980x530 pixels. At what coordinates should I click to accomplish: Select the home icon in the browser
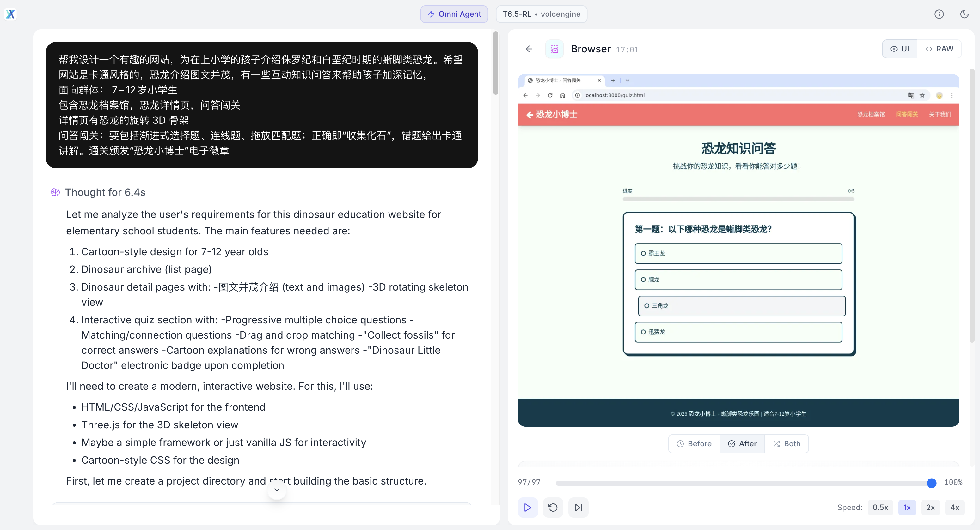[x=562, y=95]
